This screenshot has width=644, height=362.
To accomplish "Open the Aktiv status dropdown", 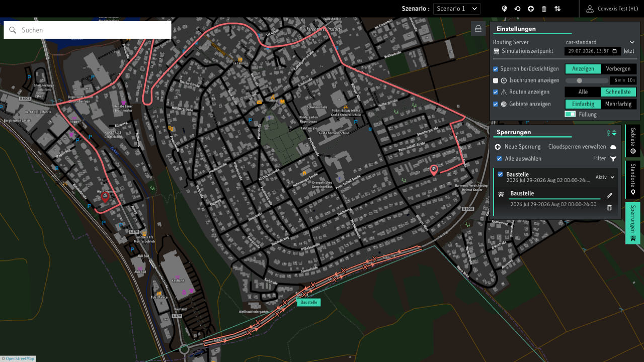I will 605,177.
